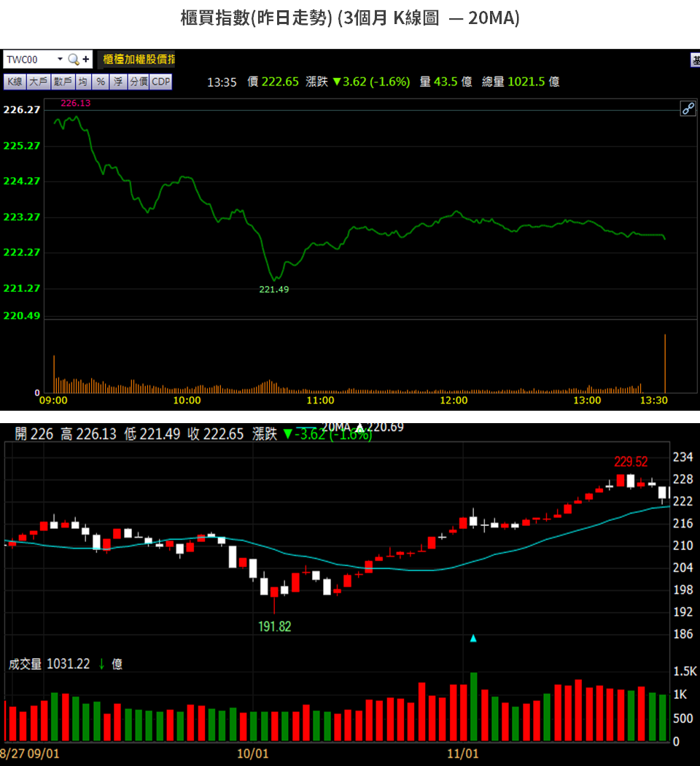Image resolution: width=700 pixels, height=766 pixels.
Task: Click the 高 226.13 high price text
Action: tap(88, 434)
